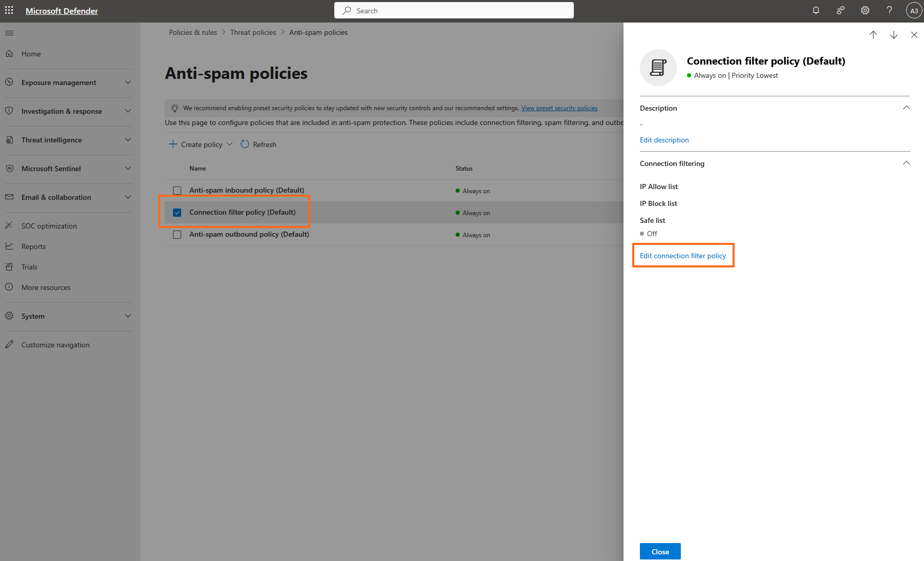This screenshot has width=924, height=561.
Task: Click View preset security policies link
Action: (x=560, y=108)
